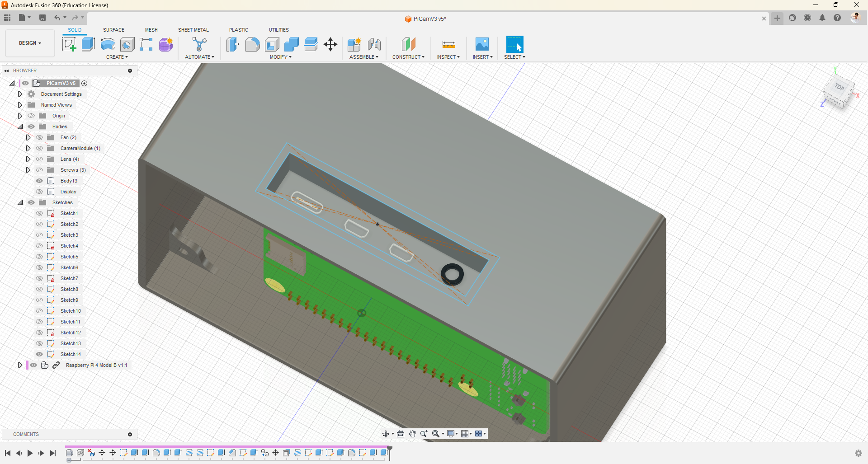Click the Extrude tool icon

pos(88,44)
